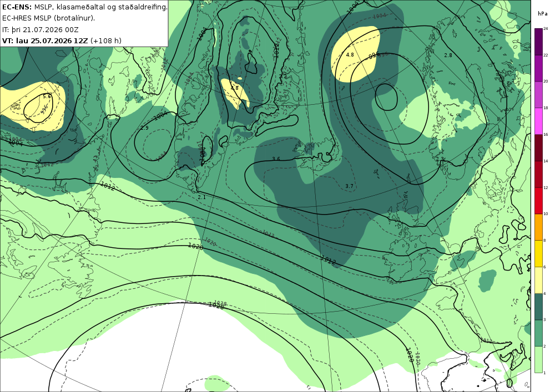Image resolution: width=555 pixels, height=392 pixels.
Task: Click the 'IT: þri 21.07.2026 00Z' line
Action: coord(41,30)
